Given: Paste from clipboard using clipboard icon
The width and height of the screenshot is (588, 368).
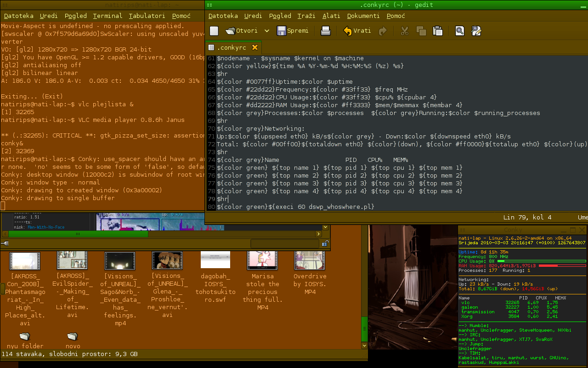Looking at the screenshot, I should [x=438, y=31].
